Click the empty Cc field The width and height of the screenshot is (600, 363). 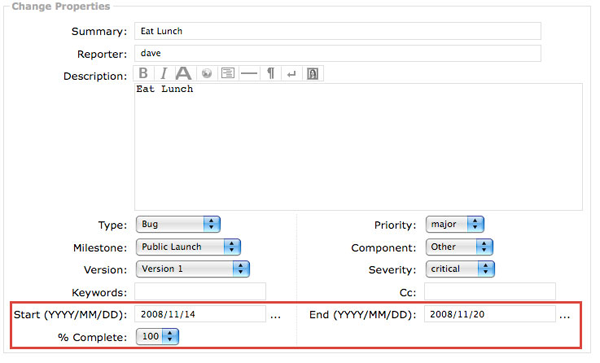click(490, 291)
